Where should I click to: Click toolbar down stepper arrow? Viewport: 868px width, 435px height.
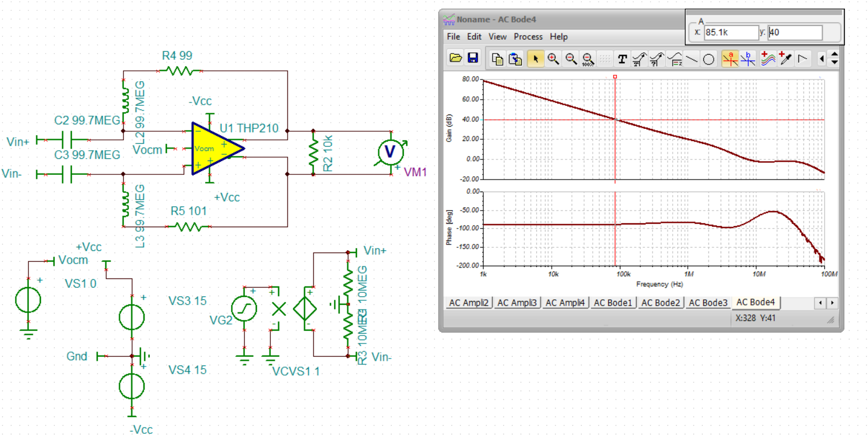click(x=834, y=62)
